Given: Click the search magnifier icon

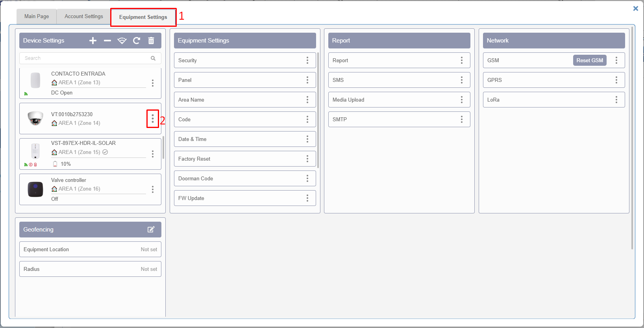Looking at the screenshot, I should pyautogui.click(x=153, y=58).
